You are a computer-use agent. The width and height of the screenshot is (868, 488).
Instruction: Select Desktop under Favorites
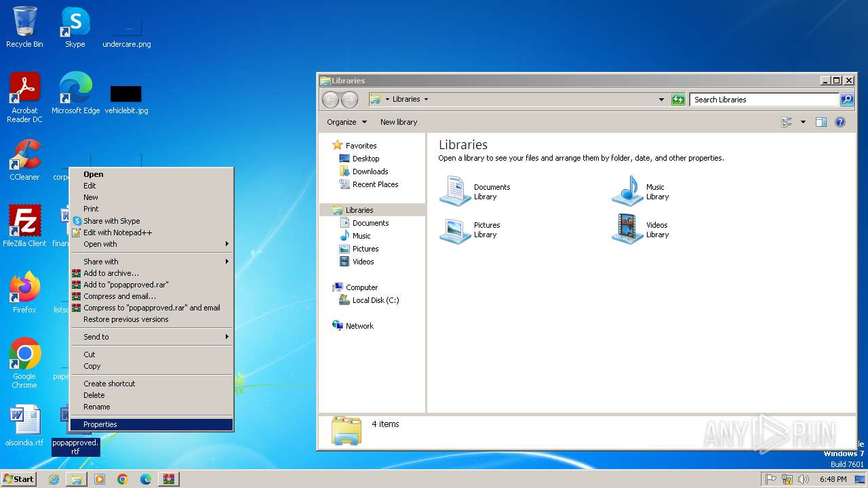point(359,159)
